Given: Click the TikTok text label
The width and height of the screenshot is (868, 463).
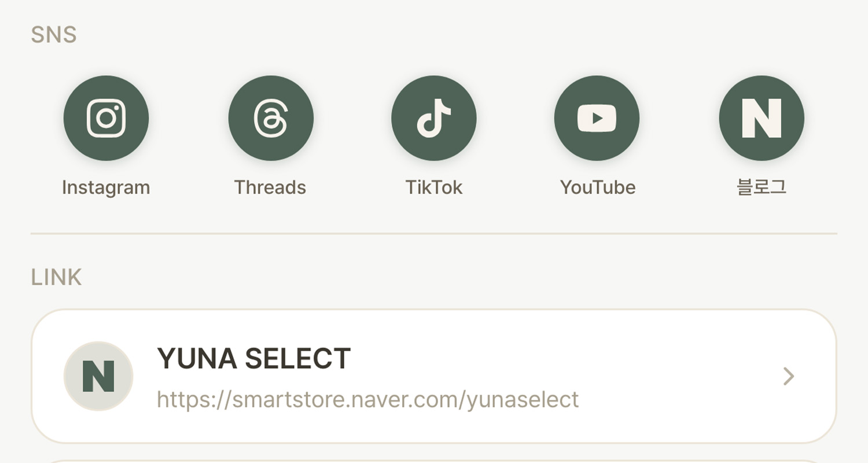Looking at the screenshot, I should click(434, 188).
